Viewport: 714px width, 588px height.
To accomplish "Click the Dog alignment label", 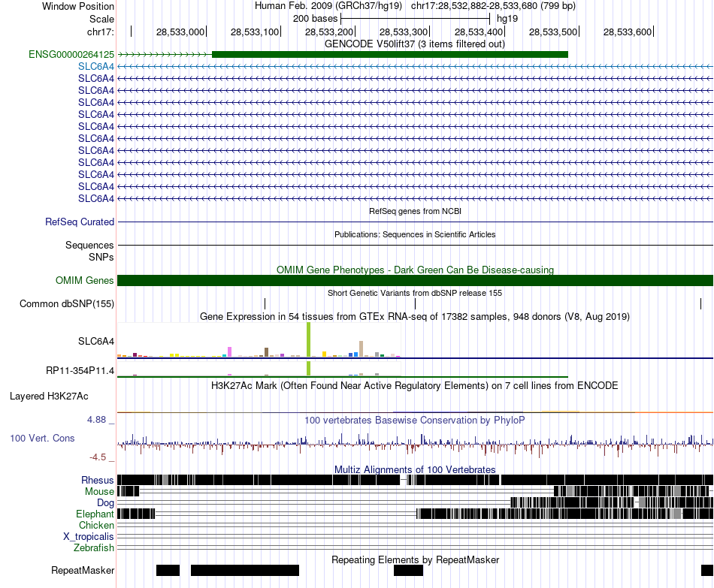I will (106, 503).
